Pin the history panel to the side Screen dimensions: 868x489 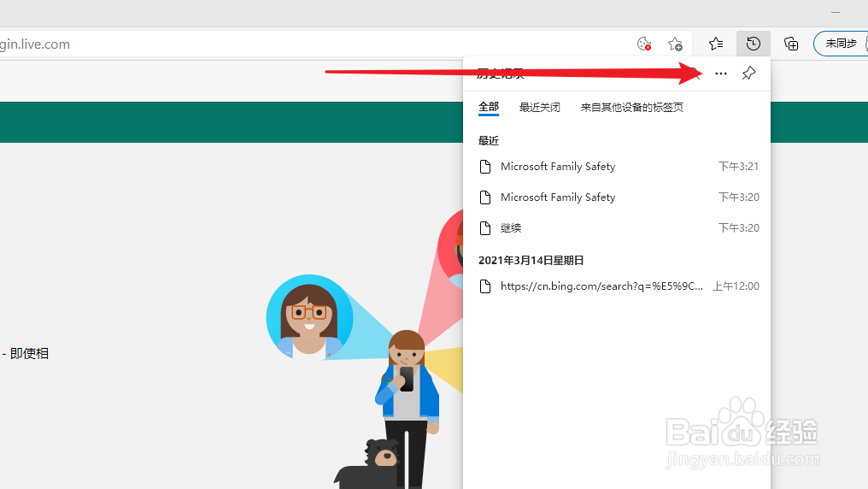pyautogui.click(x=748, y=74)
